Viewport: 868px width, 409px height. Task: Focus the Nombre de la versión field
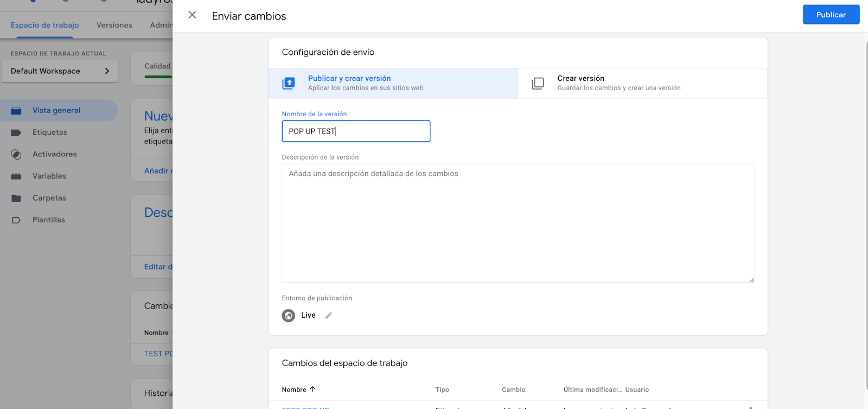[356, 131]
